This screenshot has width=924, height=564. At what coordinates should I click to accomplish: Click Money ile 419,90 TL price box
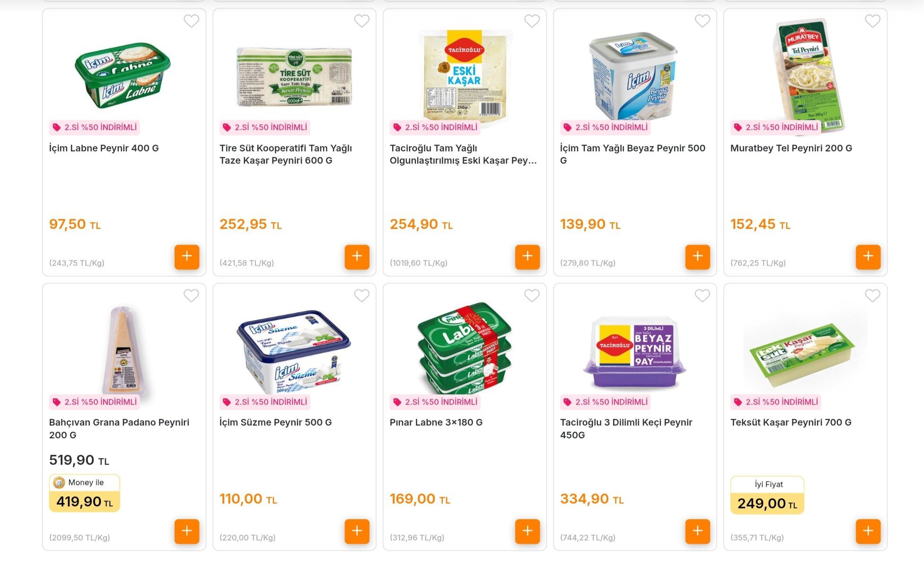point(85,494)
